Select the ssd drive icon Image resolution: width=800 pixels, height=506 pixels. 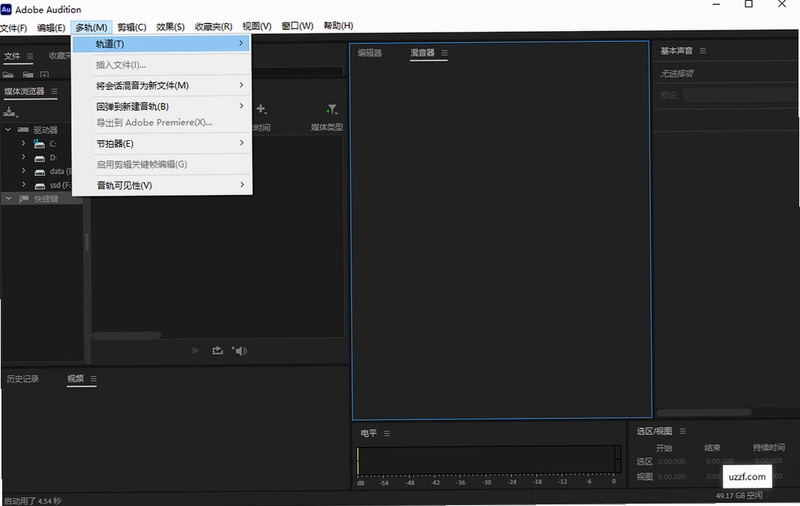(x=39, y=186)
